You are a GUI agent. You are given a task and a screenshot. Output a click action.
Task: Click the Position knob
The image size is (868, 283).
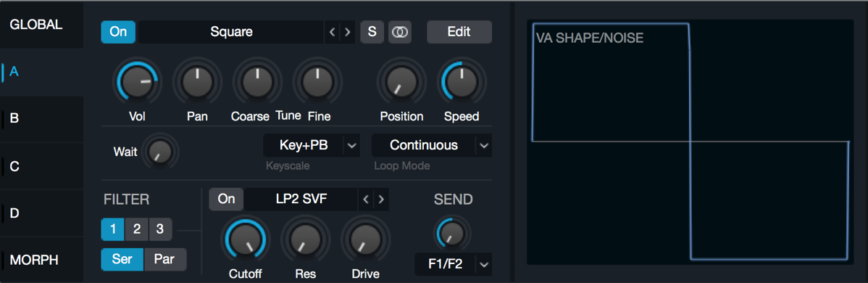pyautogui.click(x=401, y=82)
